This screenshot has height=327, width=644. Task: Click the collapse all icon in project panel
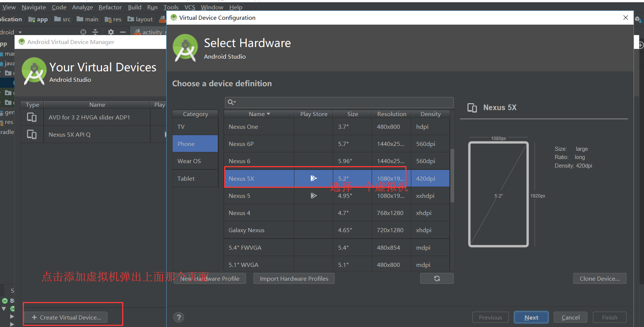pos(95,32)
